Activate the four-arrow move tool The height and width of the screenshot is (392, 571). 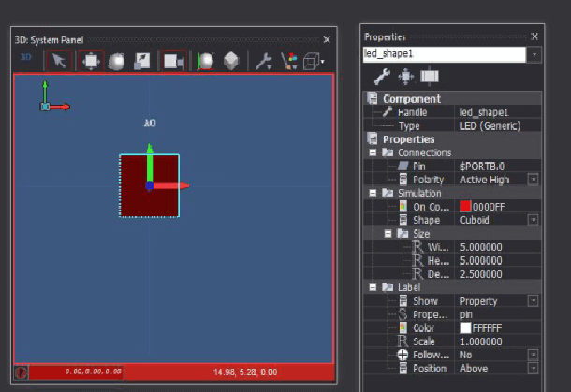click(90, 61)
